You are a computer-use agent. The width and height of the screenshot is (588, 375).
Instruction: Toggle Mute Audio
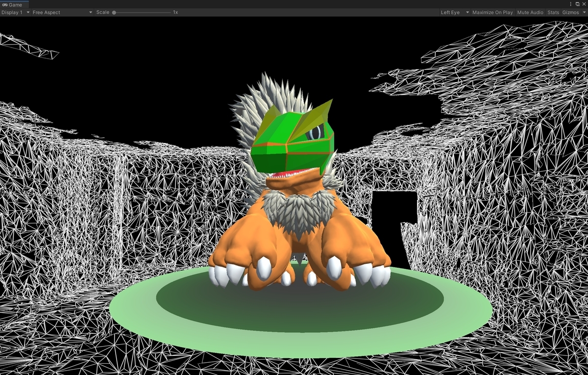530,12
